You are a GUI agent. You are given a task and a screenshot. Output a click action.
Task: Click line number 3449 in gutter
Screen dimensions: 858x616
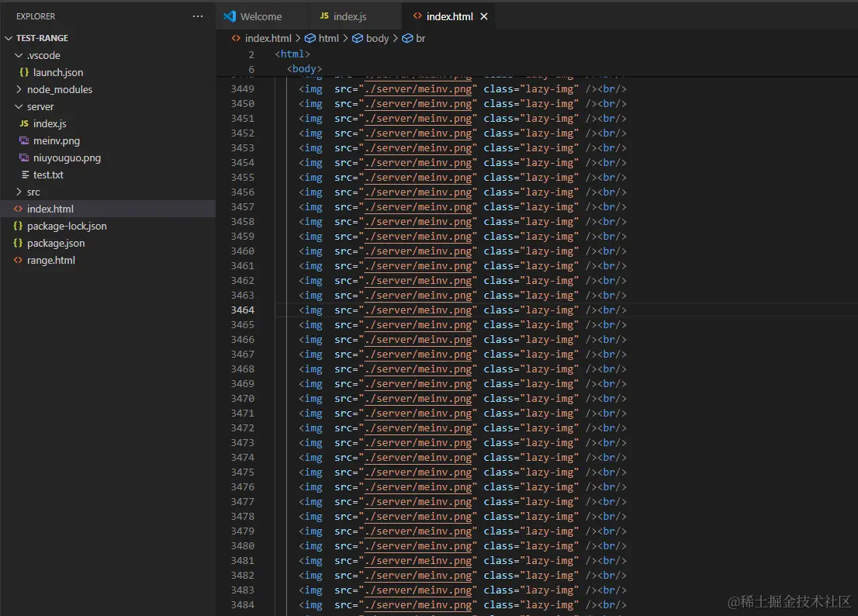[242, 88]
